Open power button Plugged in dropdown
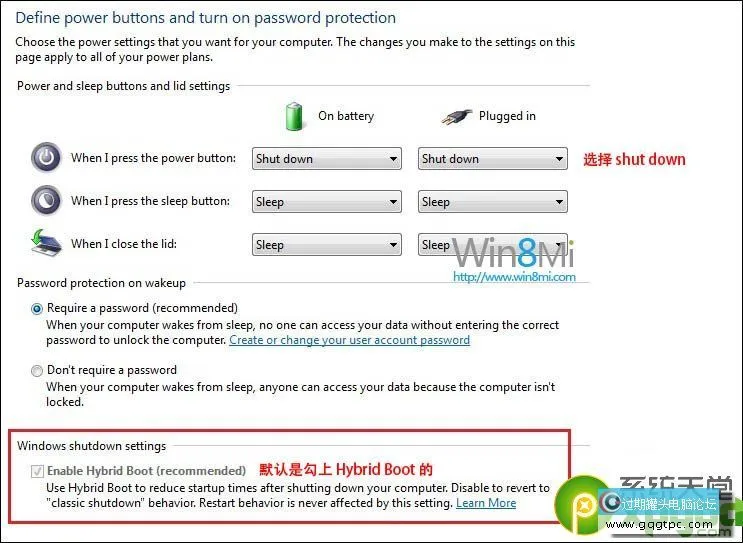 (492, 159)
